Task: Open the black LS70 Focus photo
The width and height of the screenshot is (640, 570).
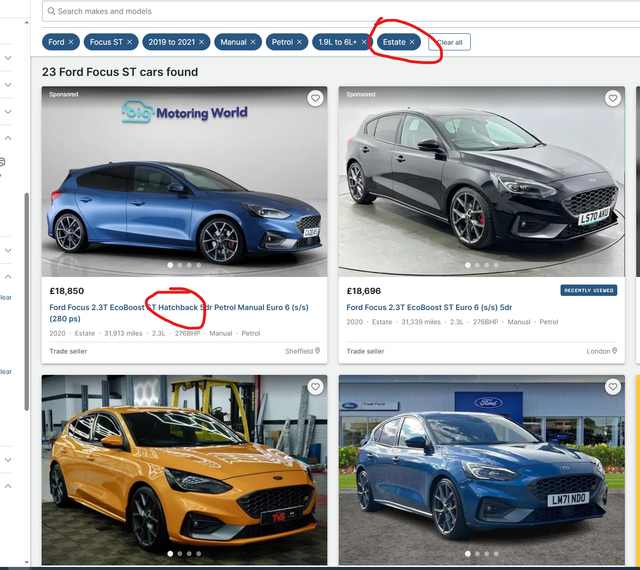Action: pyautogui.click(x=482, y=182)
